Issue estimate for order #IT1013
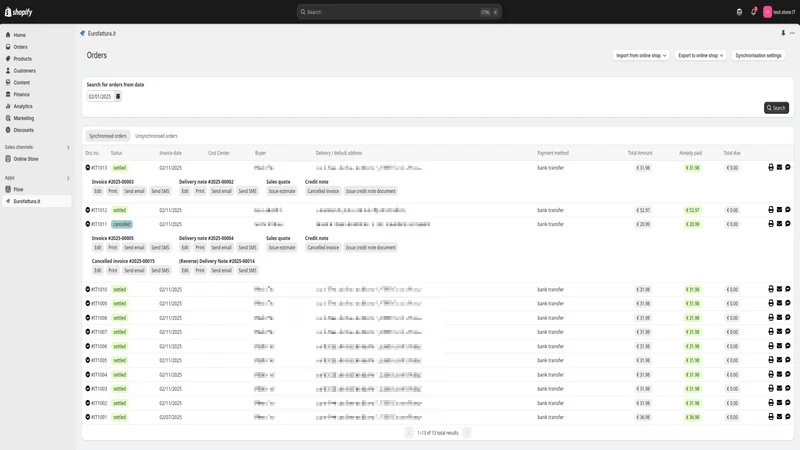Viewport: 800px width, 450px height. coord(282,191)
